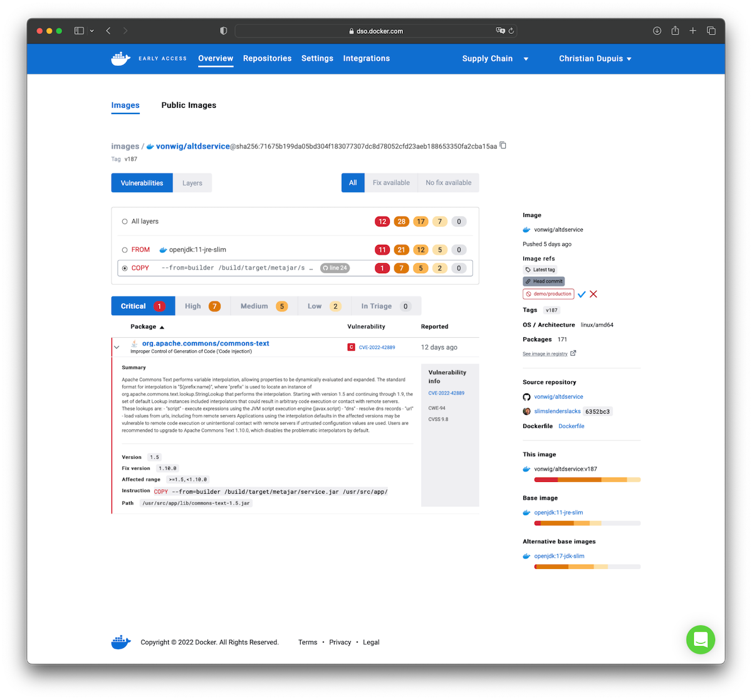Viewport: 752px width, 700px height.
Task: Collapse the commons-text vulnerability row
Action: (x=117, y=347)
